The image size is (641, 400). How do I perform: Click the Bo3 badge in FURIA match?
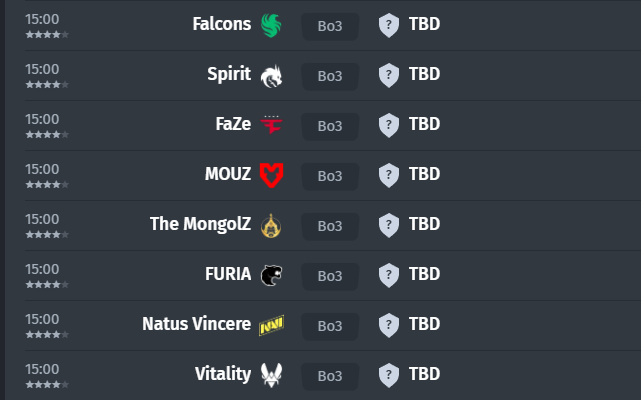(330, 275)
